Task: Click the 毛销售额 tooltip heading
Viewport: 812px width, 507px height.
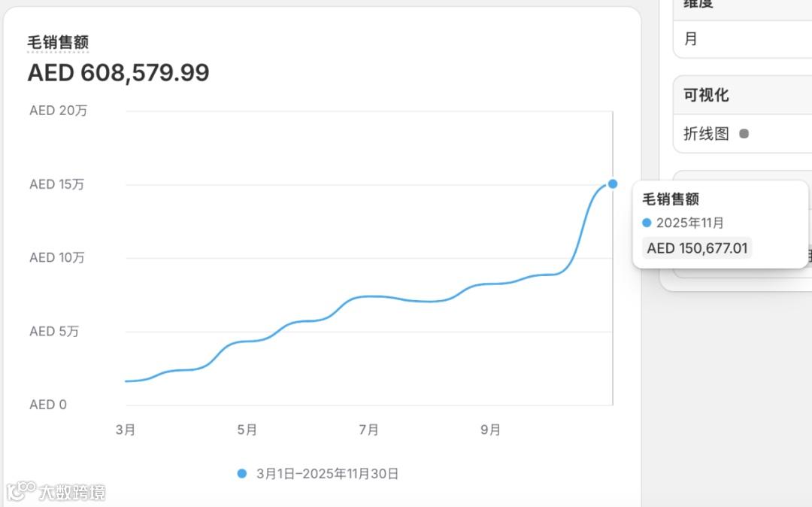Action: pos(671,199)
